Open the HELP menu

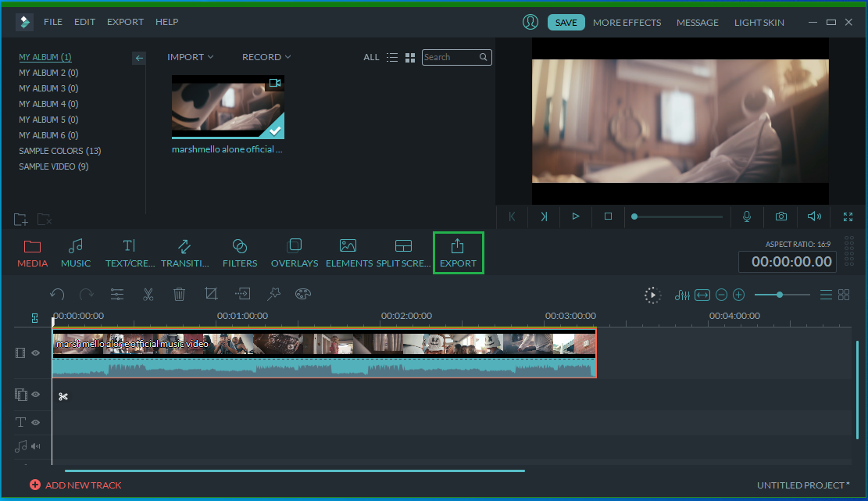[166, 22]
